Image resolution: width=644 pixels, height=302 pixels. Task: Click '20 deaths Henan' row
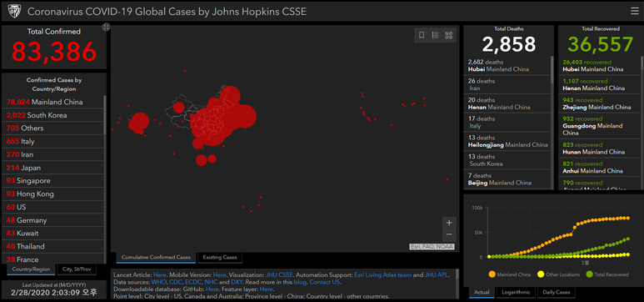click(x=507, y=103)
